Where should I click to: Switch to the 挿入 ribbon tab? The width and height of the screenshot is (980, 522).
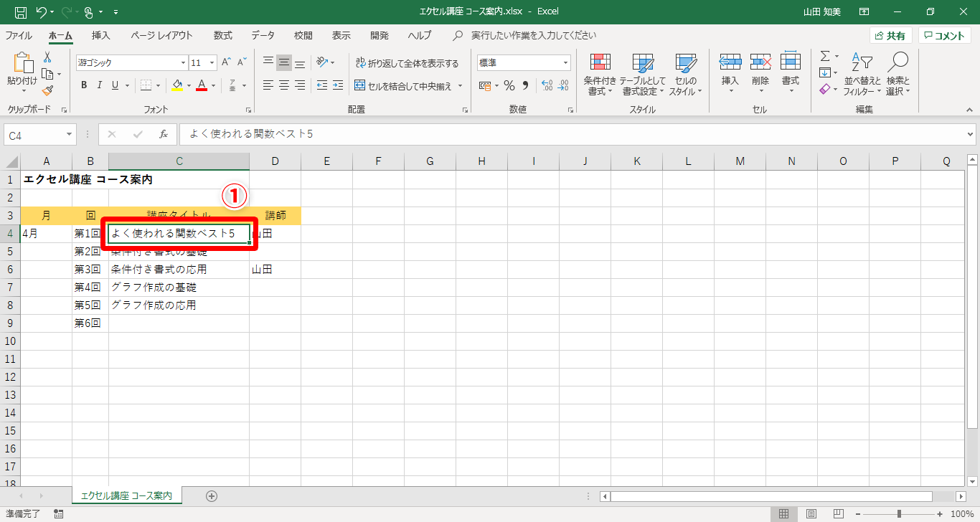pyautogui.click(x=101, y=35)
